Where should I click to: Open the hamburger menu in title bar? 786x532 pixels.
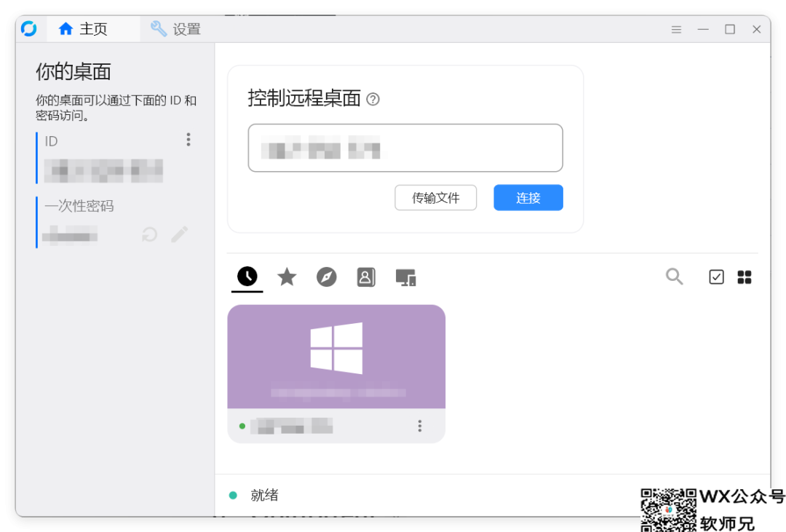click(676, 30)
